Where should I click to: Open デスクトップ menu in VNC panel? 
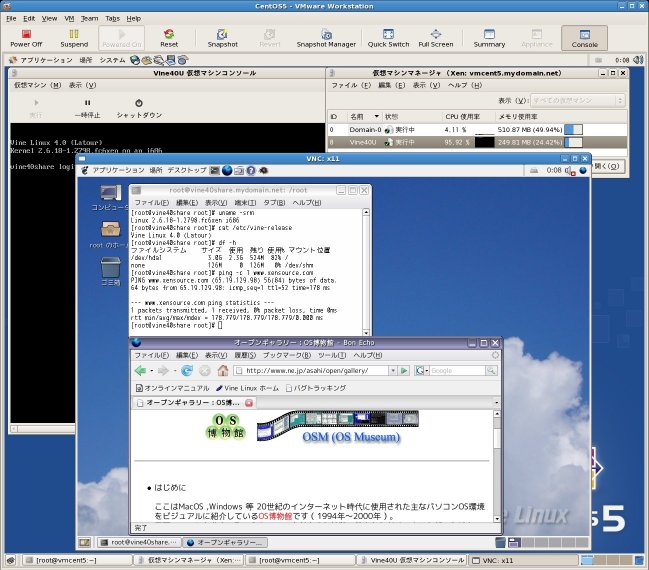187,170
